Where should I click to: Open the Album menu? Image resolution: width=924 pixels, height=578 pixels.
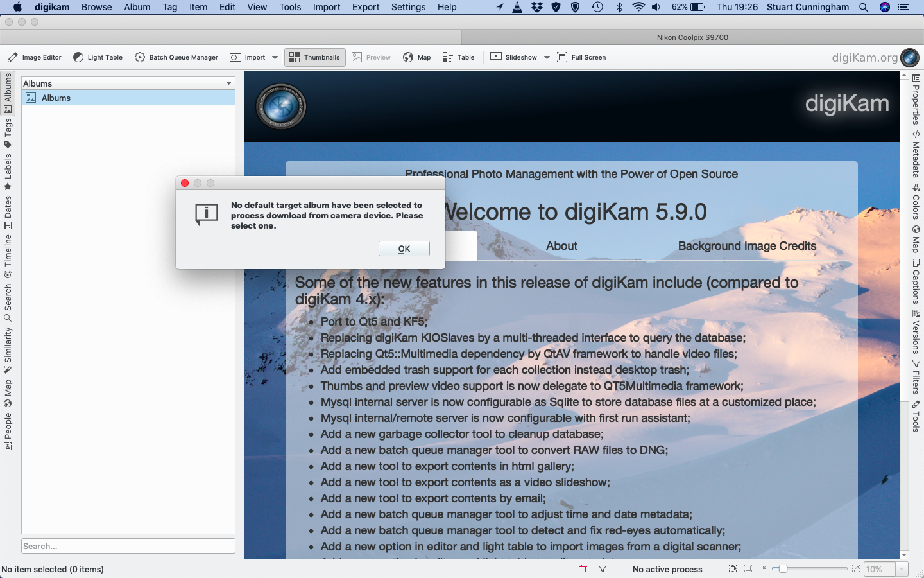coord(137,7)
